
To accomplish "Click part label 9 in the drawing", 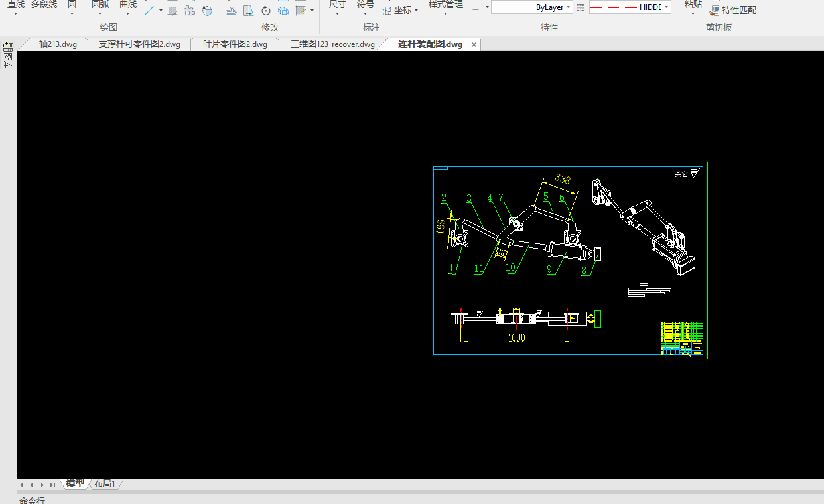I will 549,269.
